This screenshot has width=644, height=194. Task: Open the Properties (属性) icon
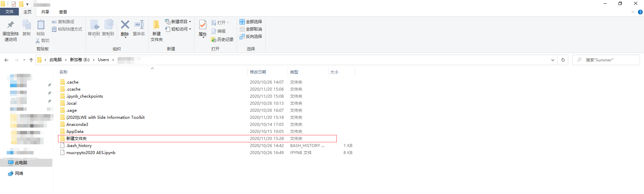coord(203,25)
